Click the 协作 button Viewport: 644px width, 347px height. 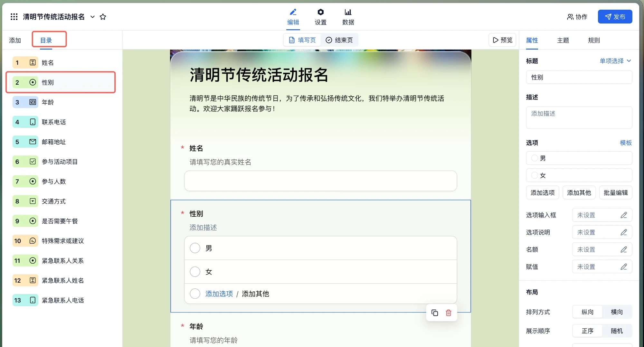577,17
